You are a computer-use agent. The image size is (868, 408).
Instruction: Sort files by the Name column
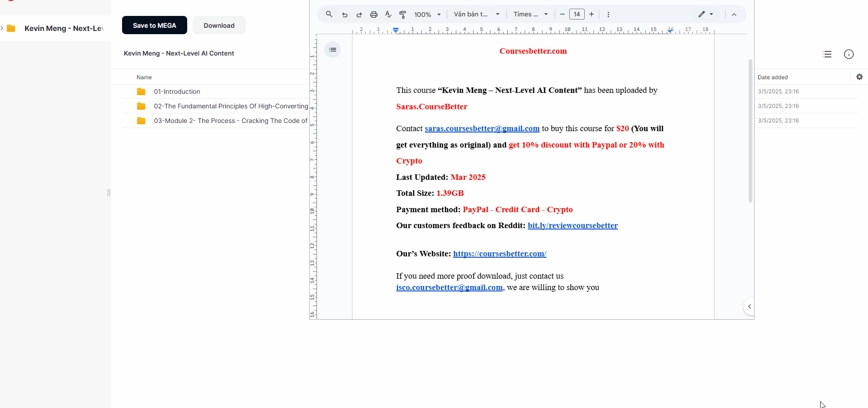coord(144,77)
